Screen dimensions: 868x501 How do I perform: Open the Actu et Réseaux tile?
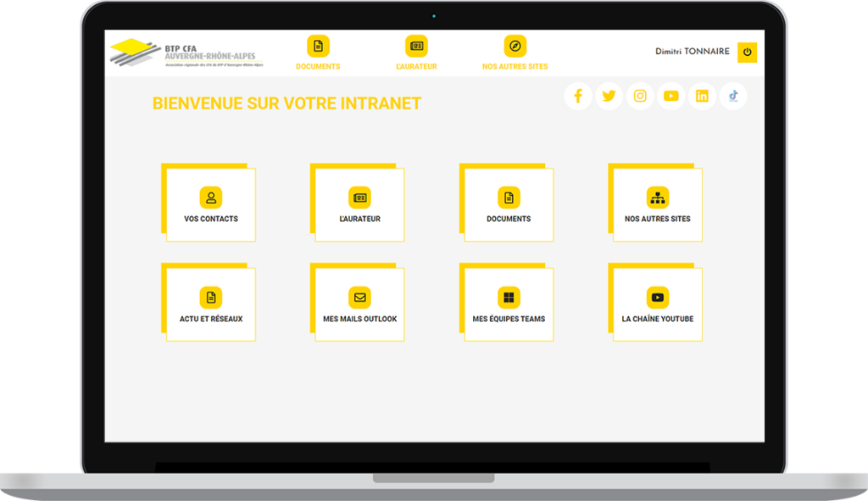pyautogui.click(x=211, y=305)
